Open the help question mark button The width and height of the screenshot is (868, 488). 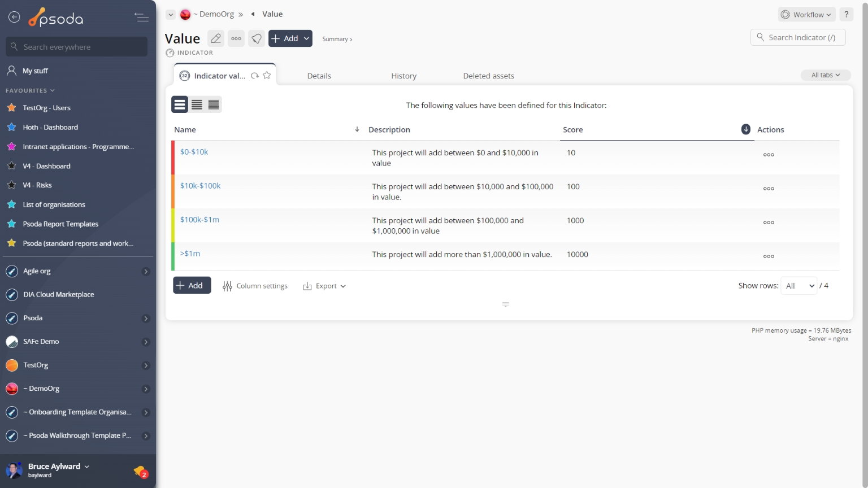click(846, 15)
